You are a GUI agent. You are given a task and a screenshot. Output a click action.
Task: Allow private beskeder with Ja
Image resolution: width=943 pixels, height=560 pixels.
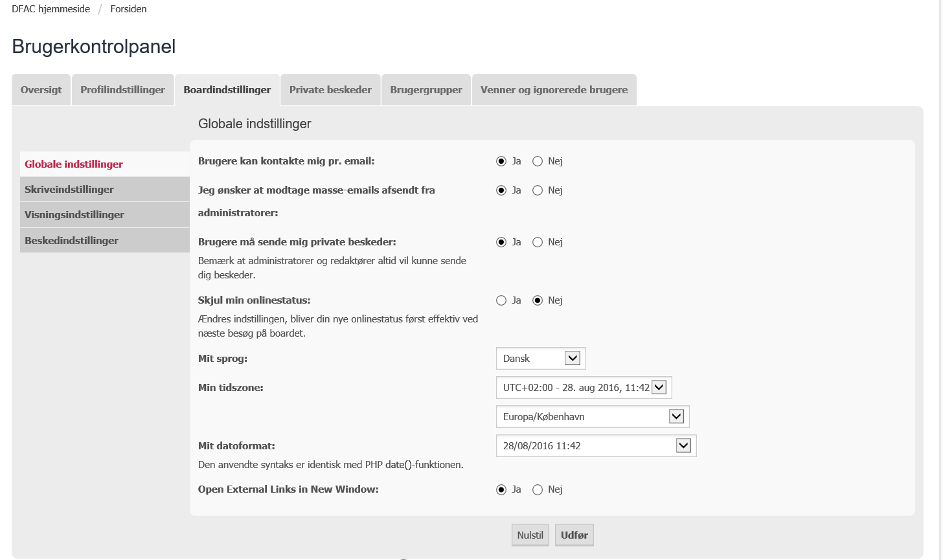tap(501, 242)
